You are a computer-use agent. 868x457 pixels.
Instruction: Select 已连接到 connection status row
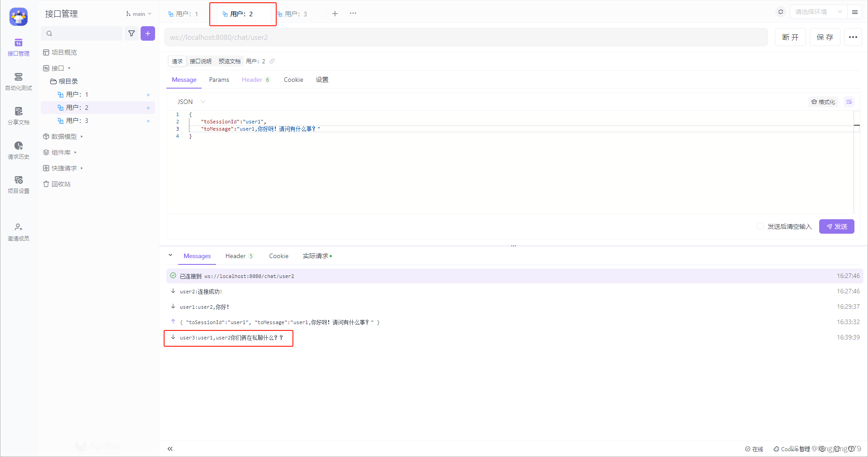[x=515, y=276]
